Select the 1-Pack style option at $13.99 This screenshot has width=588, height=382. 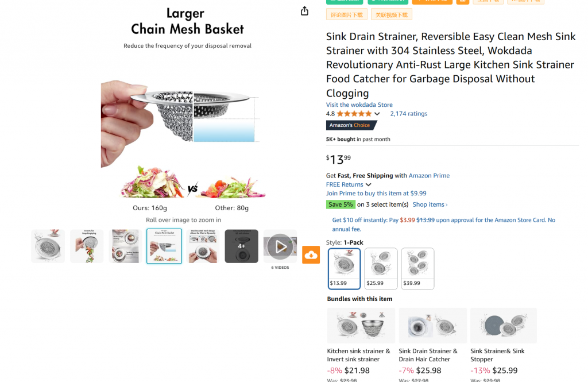(x=345, y=268)
